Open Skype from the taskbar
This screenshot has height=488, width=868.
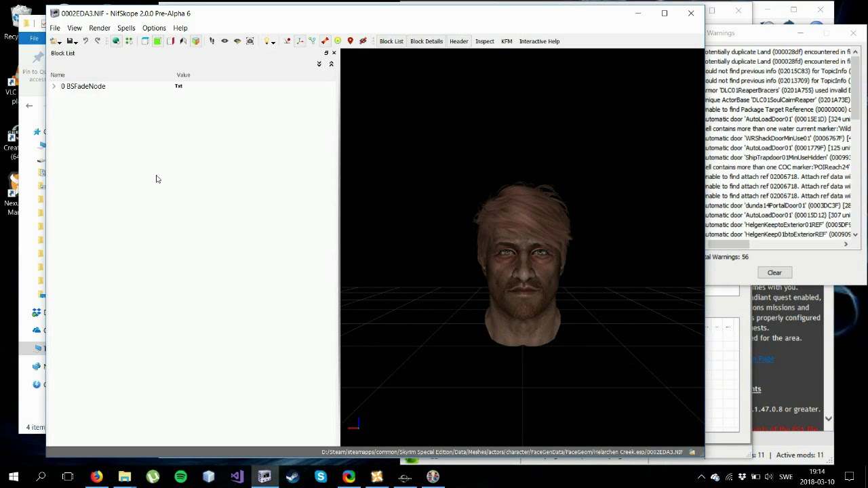[320, 476]
